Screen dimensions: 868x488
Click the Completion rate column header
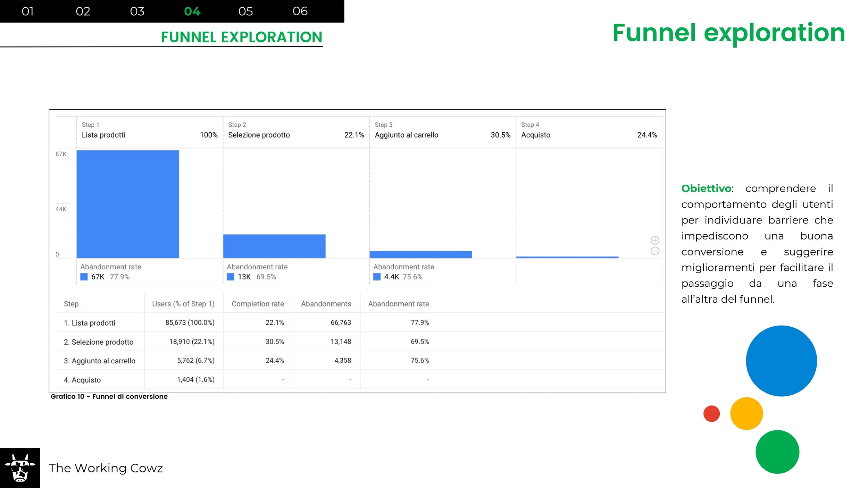(x=258, y=304)
